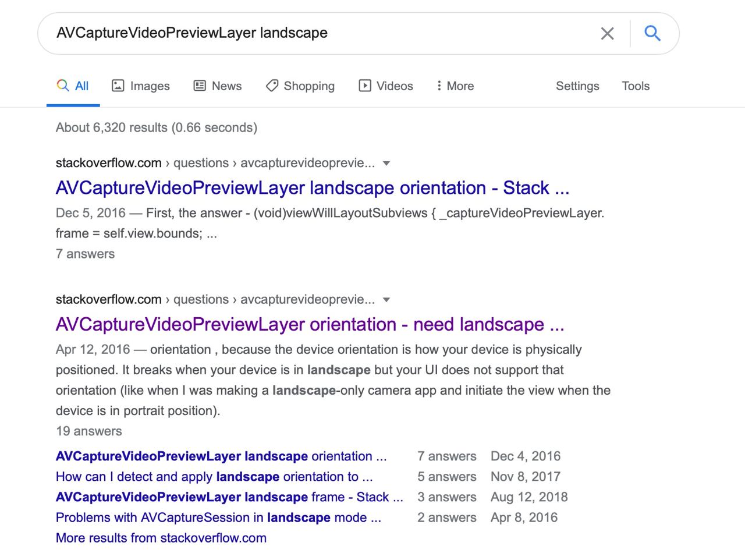Click the three-dot icon beside More

coord(439,86)
